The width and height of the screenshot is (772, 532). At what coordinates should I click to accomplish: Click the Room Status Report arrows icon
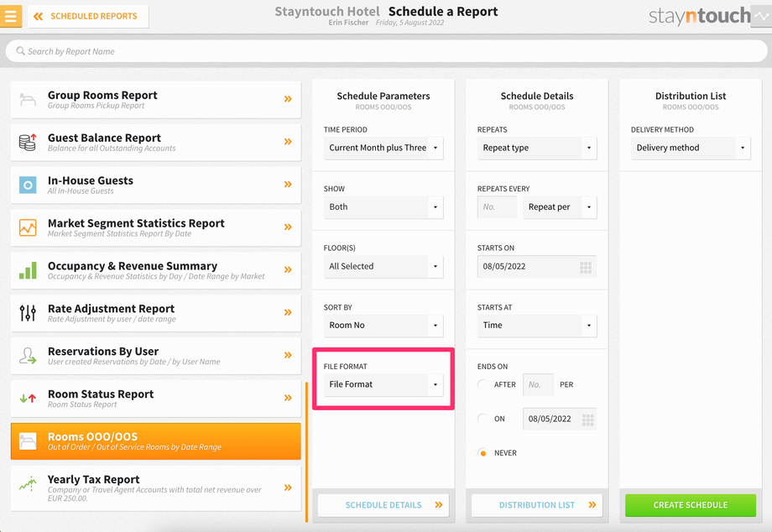28,398
